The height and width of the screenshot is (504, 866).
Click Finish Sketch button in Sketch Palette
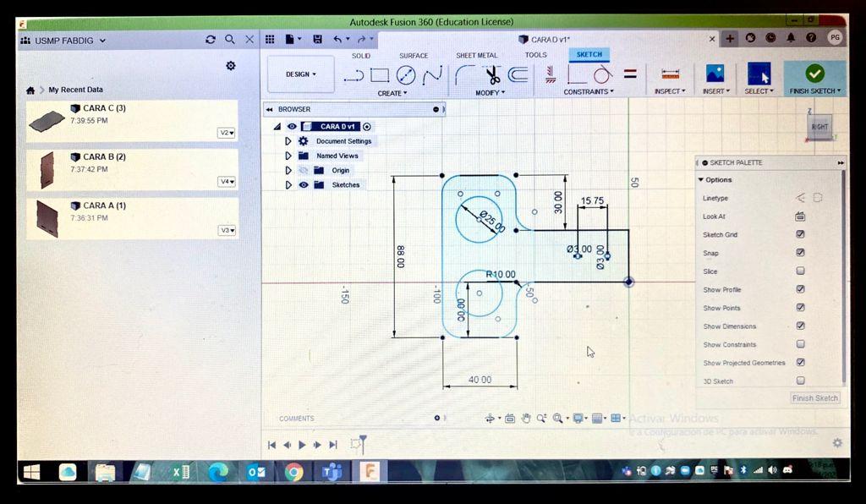[x=815, y=398]
